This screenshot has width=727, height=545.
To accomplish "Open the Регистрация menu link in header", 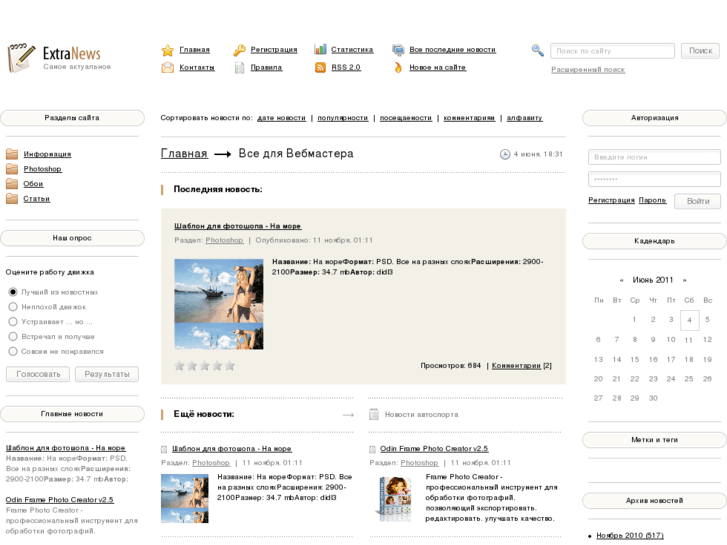I will coord(274,50).
